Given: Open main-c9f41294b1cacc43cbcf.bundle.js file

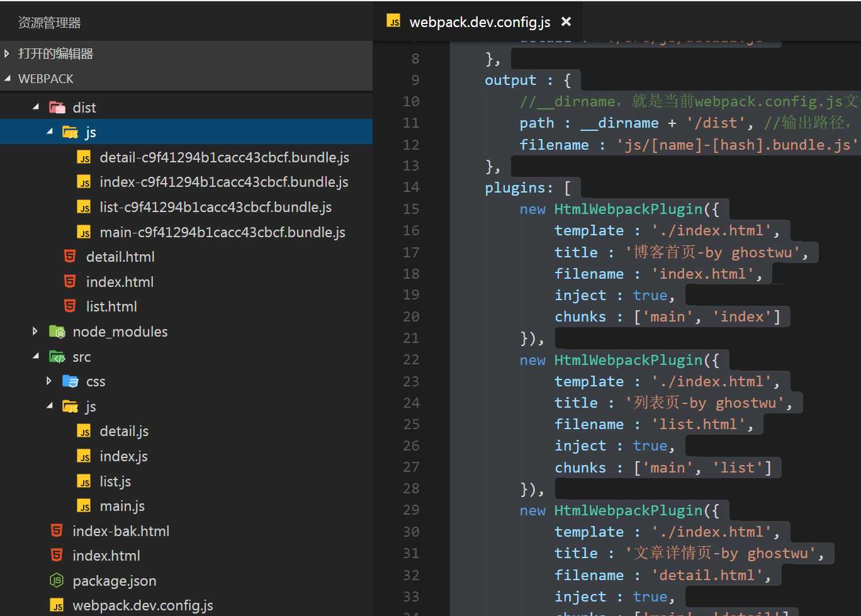Looking at the screenshot, I should 222,232.
